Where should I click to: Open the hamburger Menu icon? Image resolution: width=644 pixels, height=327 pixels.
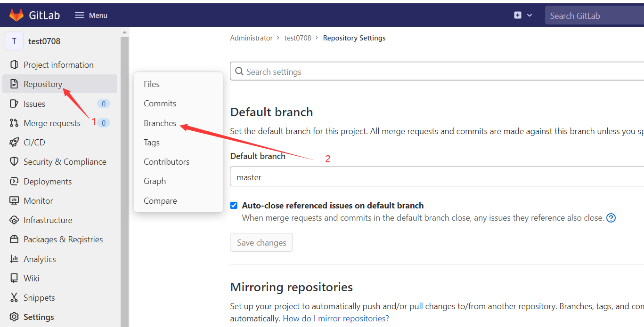(80, 15)
